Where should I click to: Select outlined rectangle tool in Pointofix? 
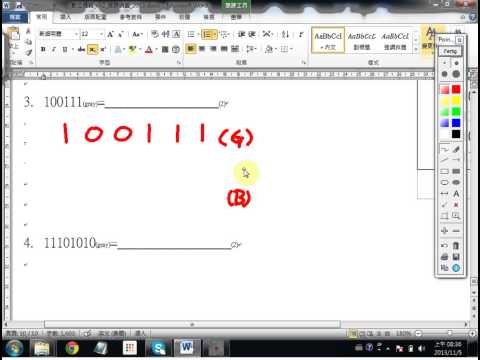[x=444, y=171]
